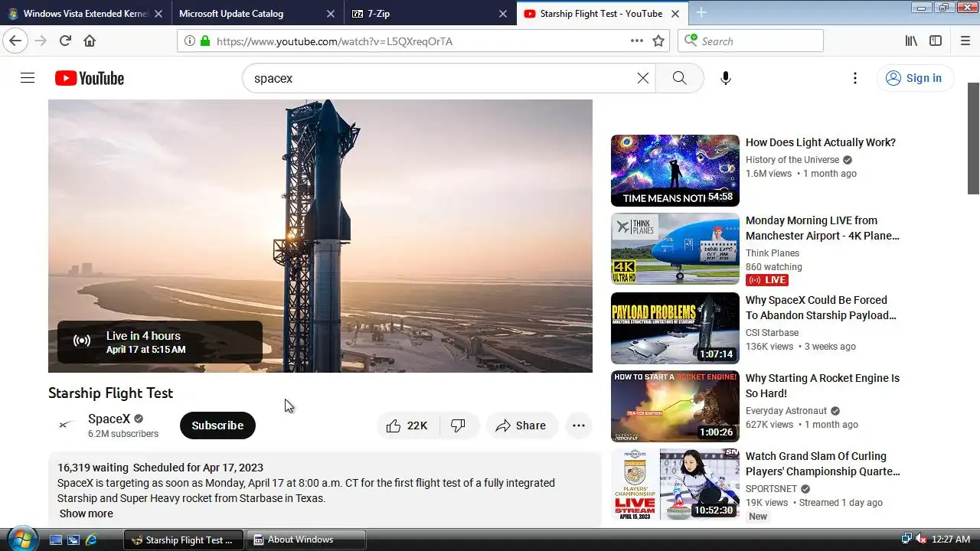Open the Grand Slam of Curling thumbnail

pyautogui.click(x=675, y=484)
